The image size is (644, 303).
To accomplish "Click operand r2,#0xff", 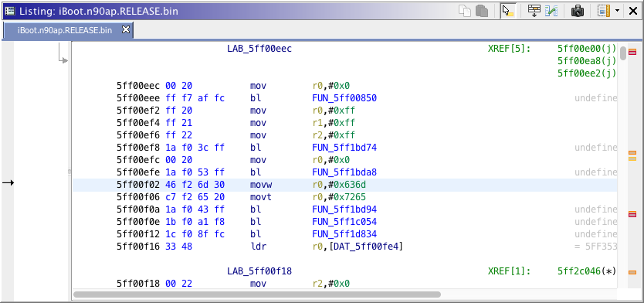I will (334, 135).
